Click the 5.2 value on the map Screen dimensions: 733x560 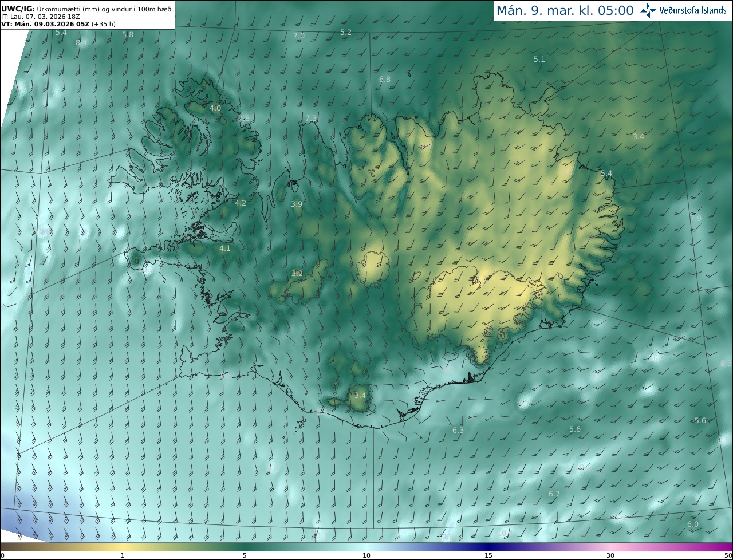[x=346, y=32]
